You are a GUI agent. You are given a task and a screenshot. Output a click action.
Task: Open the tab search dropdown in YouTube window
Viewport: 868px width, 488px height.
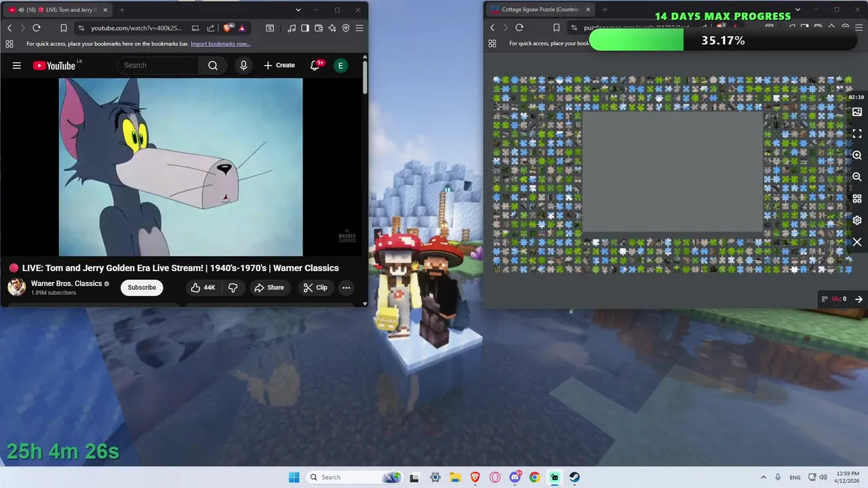click(298, 9)
